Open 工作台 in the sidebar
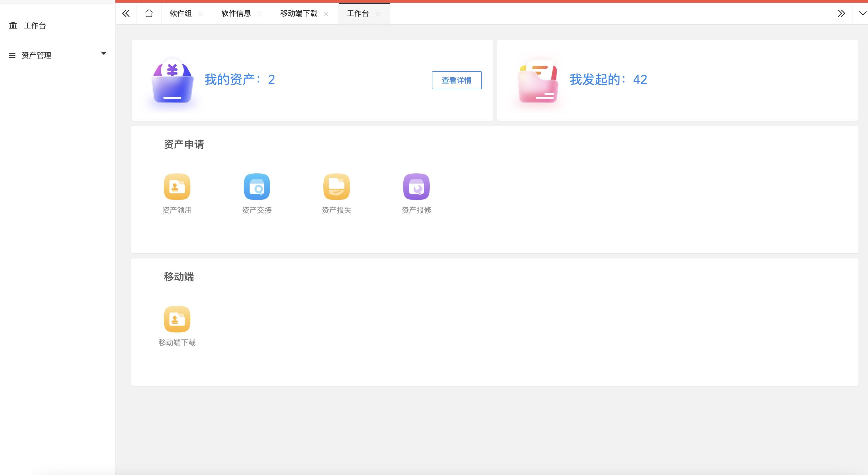This screenshot has height=475, width=868. [35, 26]
